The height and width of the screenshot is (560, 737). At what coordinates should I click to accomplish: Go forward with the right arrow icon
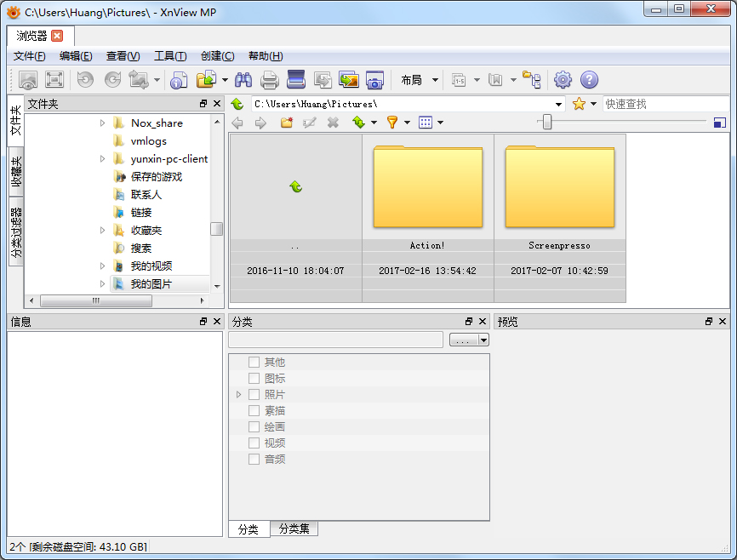260,123
